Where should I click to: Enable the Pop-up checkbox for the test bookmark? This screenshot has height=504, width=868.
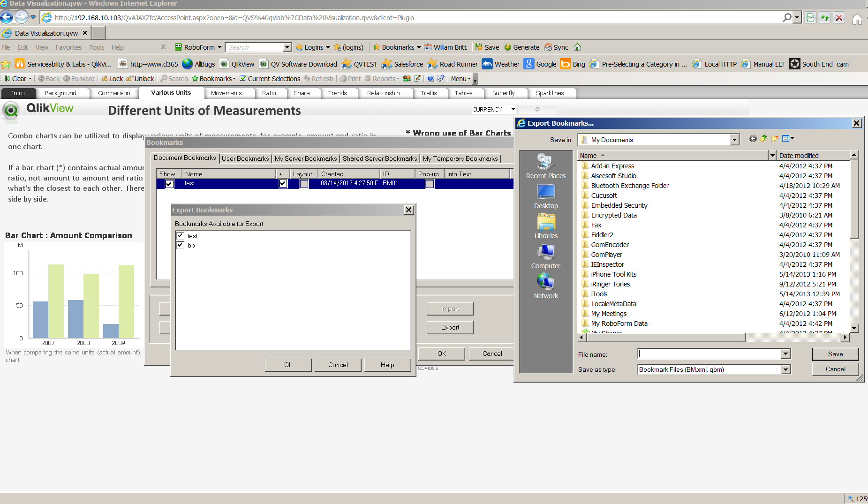point(429,184)
